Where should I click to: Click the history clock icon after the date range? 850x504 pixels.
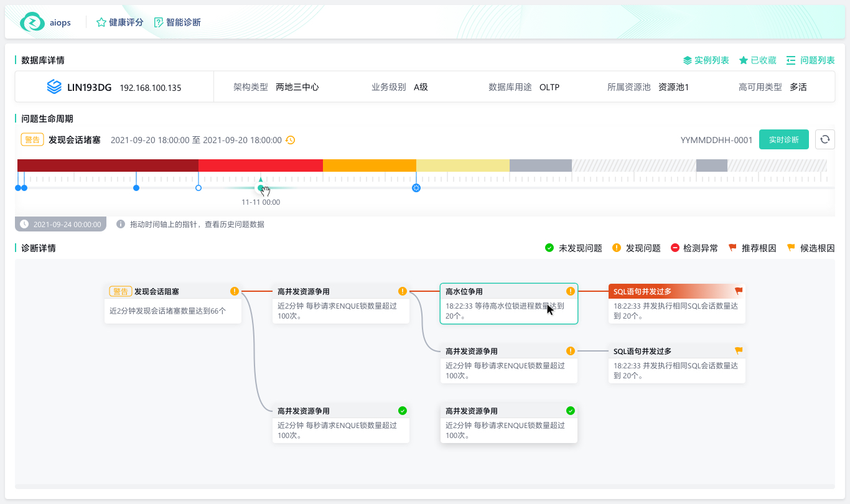click(291, 140)
